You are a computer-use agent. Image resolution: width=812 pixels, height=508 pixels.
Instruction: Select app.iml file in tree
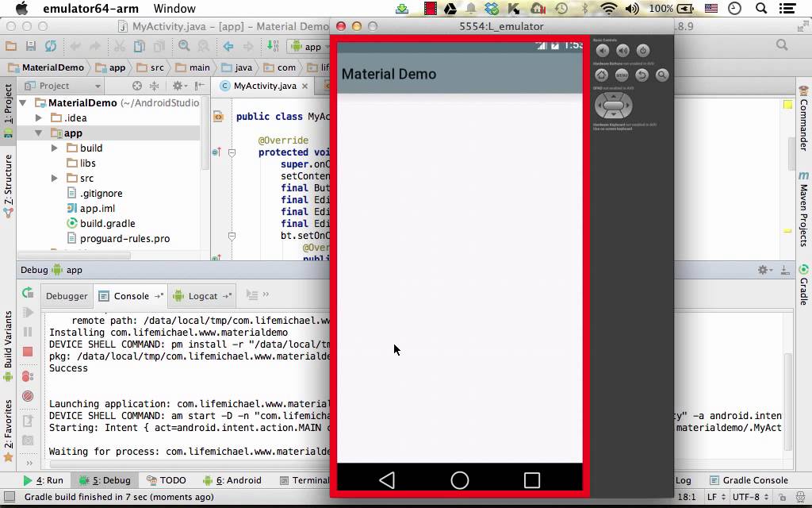coord(91,208)
